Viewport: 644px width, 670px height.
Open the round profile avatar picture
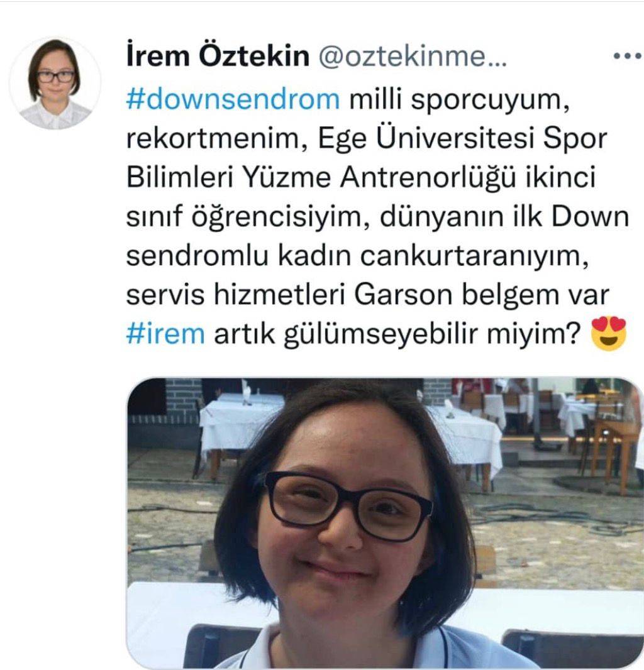(55, 83)
